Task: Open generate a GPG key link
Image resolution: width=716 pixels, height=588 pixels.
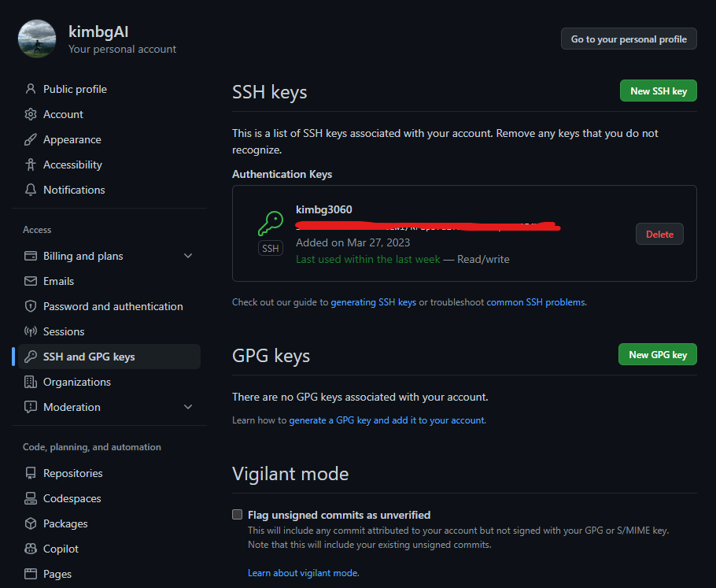Action: tap(387, 420)
